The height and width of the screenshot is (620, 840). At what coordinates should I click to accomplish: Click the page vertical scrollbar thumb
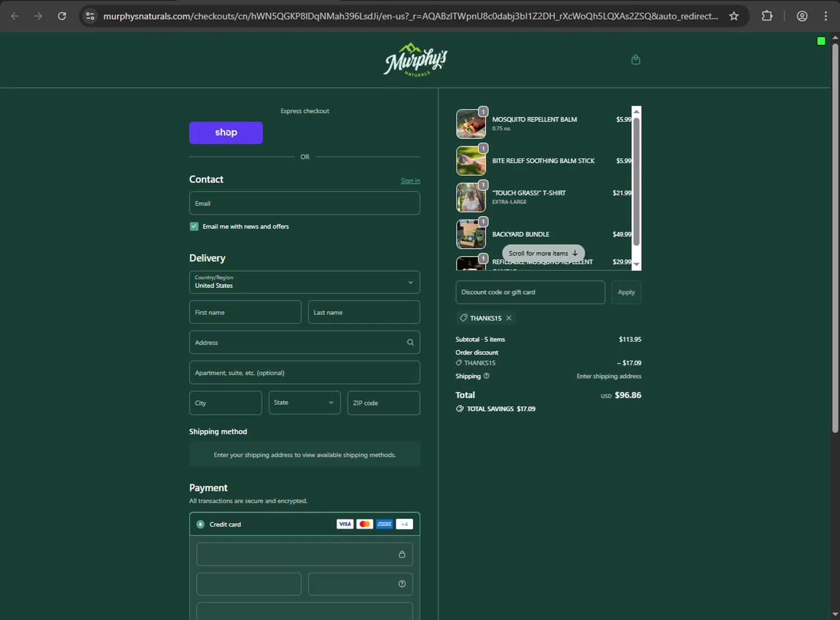[835, 238]
